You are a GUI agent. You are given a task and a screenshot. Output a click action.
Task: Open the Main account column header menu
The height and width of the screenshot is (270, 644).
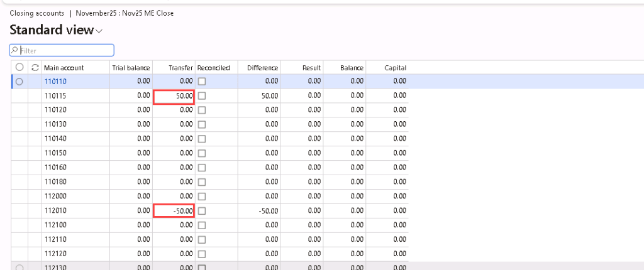click(x=64, y=68)
